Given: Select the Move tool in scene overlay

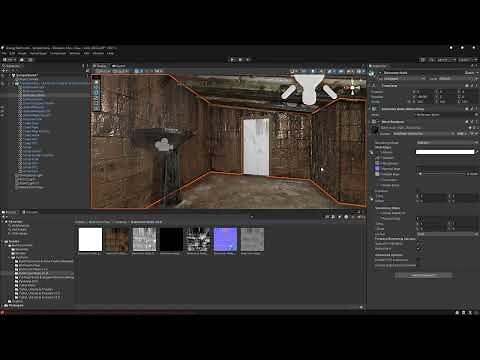Looking at the screenshot, I should click(97, 88).
